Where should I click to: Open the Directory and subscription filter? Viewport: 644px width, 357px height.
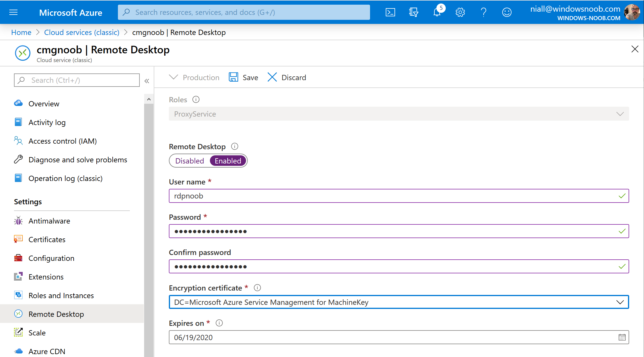(413, 12)
